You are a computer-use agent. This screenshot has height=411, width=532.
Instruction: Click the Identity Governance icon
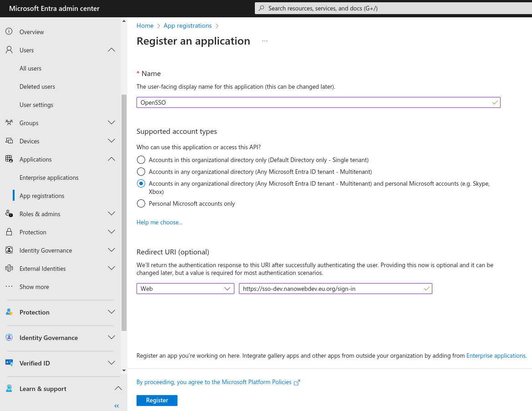9,250
